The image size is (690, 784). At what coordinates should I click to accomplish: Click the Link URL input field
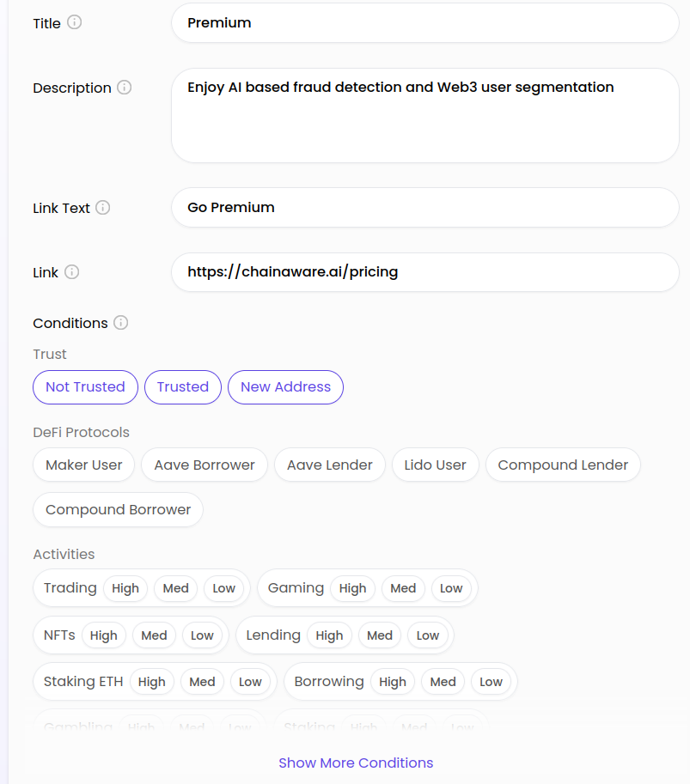424,272
